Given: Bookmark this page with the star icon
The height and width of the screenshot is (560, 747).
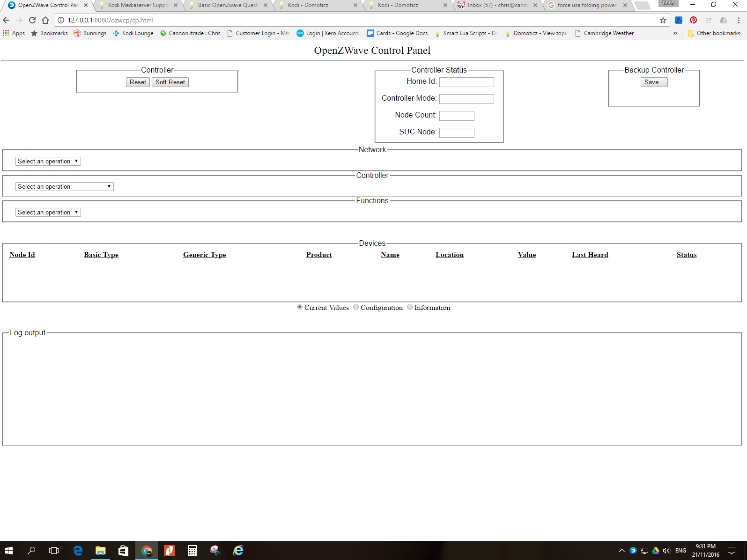Looking at the screenshot, I should (x=663, y=20).
